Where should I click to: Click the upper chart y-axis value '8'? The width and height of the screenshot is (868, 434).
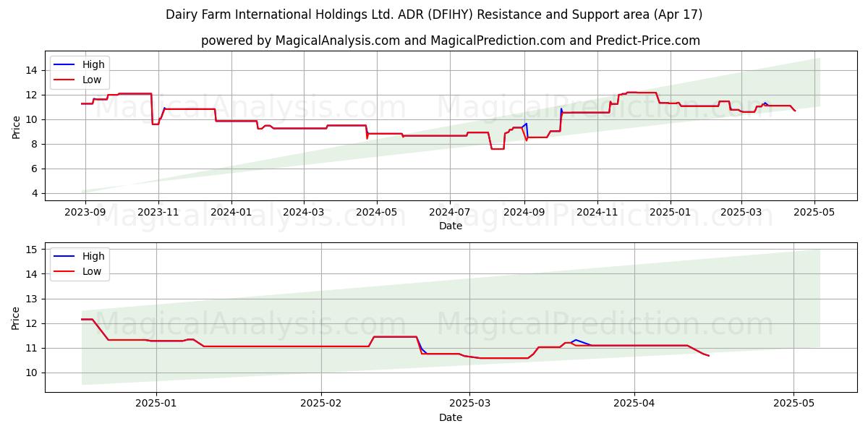35,144
